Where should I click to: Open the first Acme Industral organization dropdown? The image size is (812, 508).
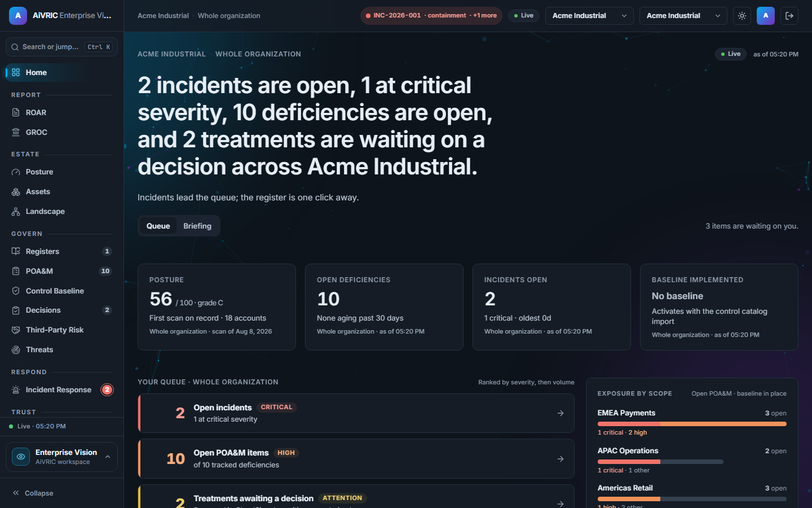(x=589, y=16)
